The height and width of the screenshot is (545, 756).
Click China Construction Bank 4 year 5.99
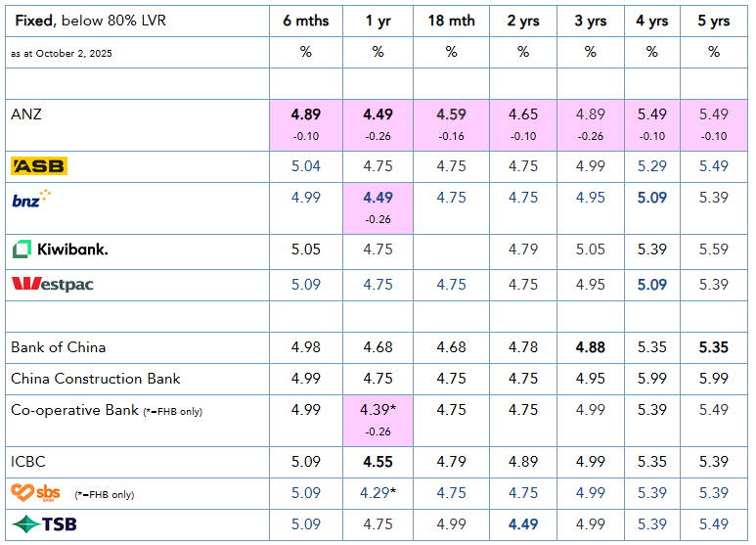652,379
